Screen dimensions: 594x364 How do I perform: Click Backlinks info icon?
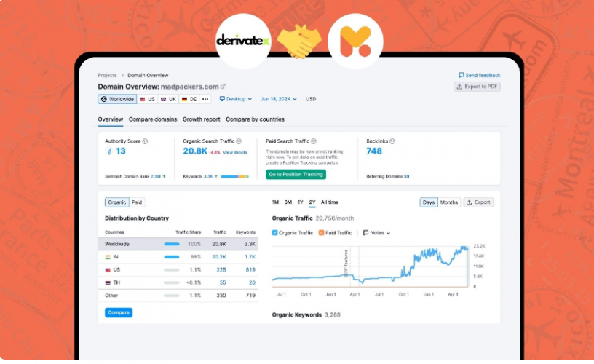(x=392, y=141)
